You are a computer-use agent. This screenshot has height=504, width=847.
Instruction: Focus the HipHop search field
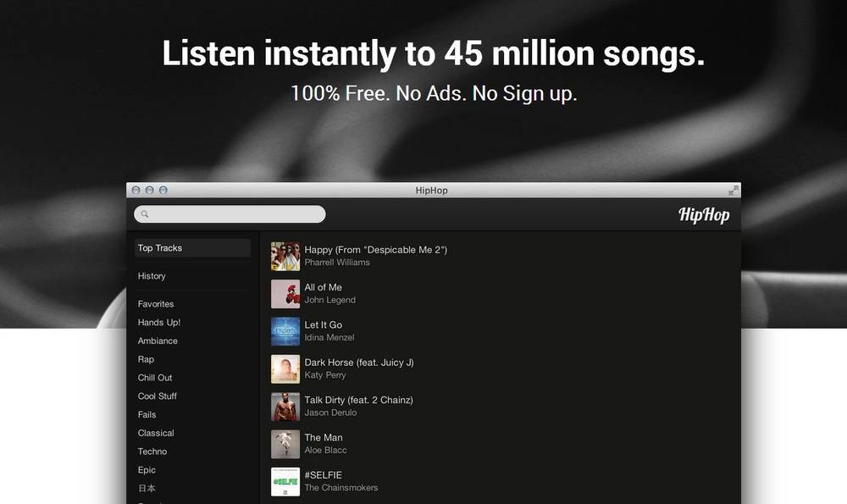(x=230, y=214)
